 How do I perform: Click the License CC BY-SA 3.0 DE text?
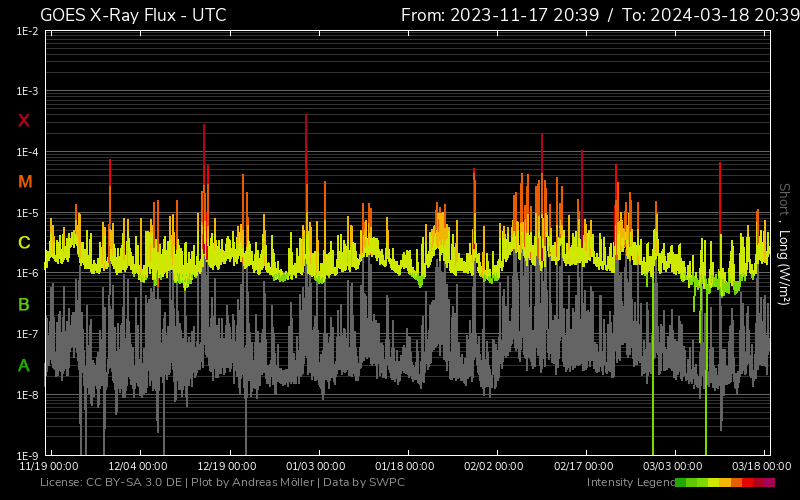tap(110, 483)
